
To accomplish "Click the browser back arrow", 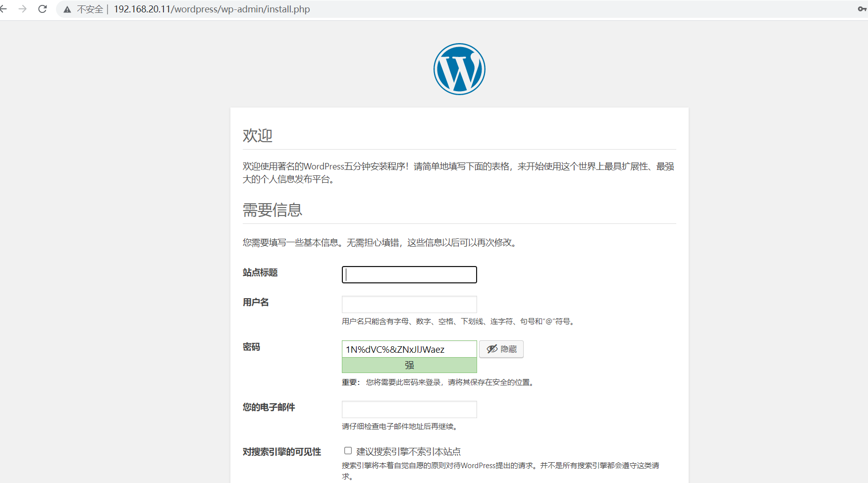I will tap(3, 9).
